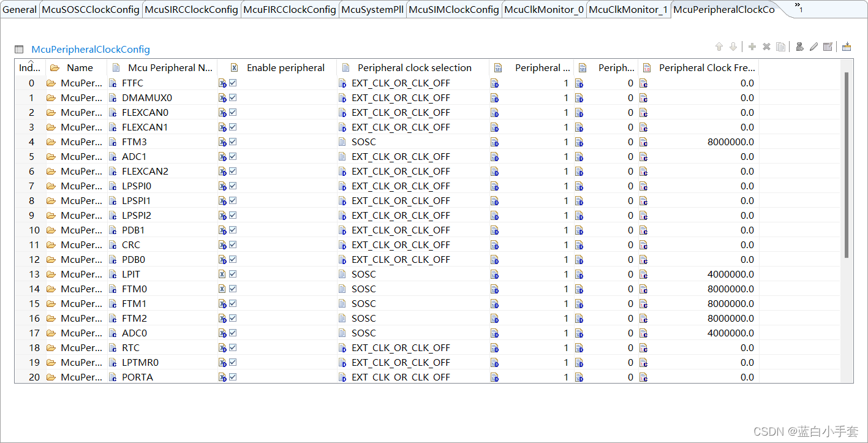
Task: Click the X variable icon in the FTM0 row
Action: 222,289
